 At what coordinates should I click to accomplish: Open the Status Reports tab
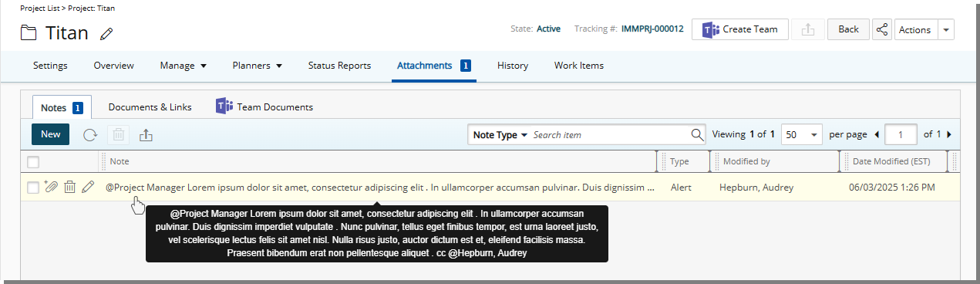coord(339,66)
